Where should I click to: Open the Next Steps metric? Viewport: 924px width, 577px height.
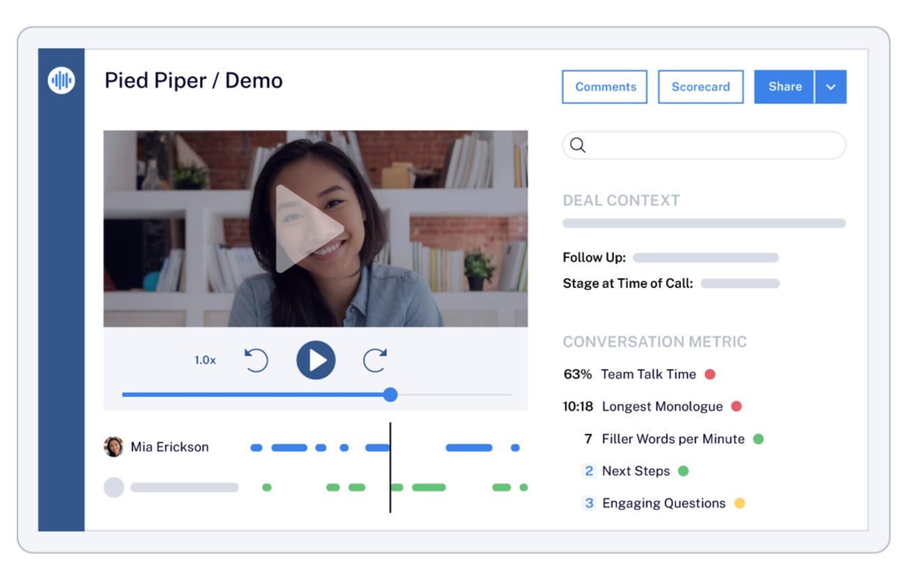pyautogui.click(x=625, y=471)
